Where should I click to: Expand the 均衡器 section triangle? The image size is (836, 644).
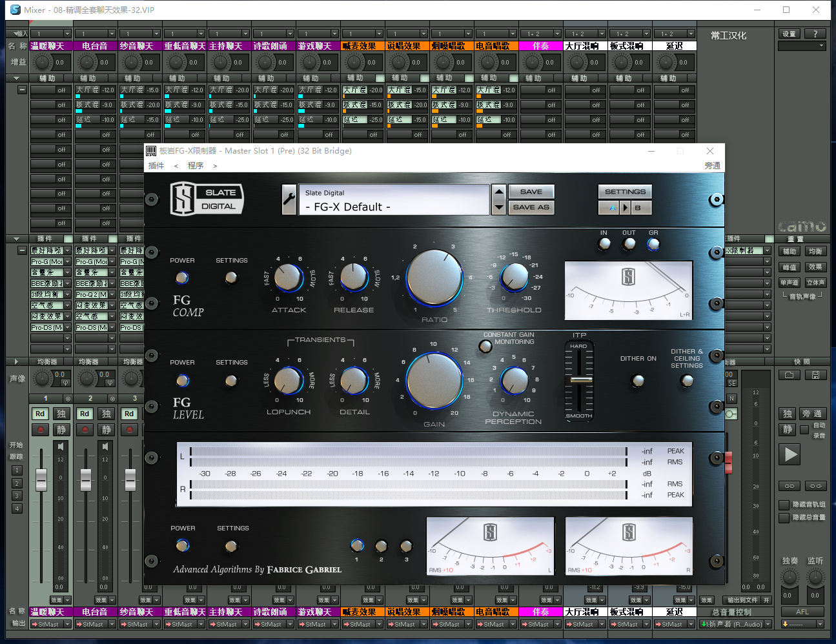[17, 361]
